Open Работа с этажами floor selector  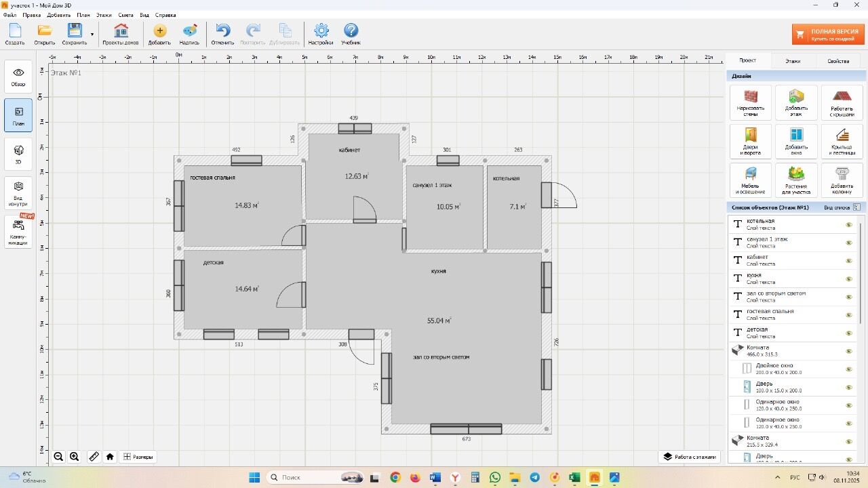(x=690, y=457)
